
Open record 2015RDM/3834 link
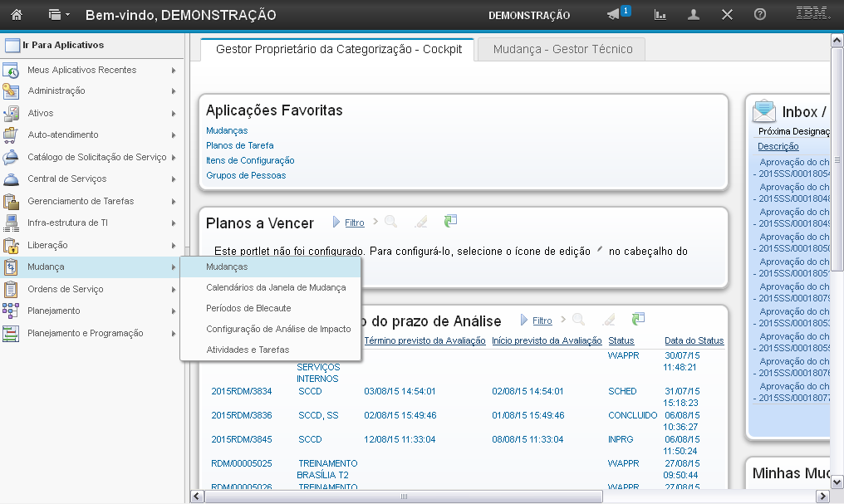(242, 391)
